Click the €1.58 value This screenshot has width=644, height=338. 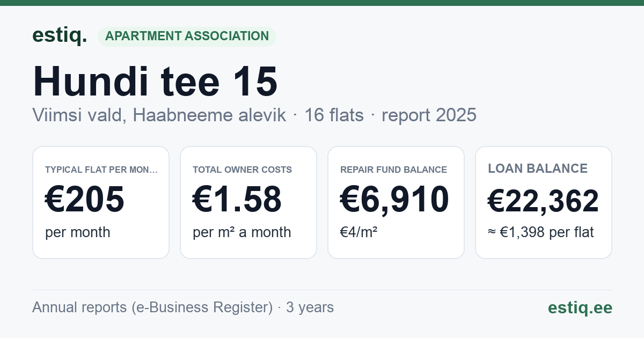(237, 199)
